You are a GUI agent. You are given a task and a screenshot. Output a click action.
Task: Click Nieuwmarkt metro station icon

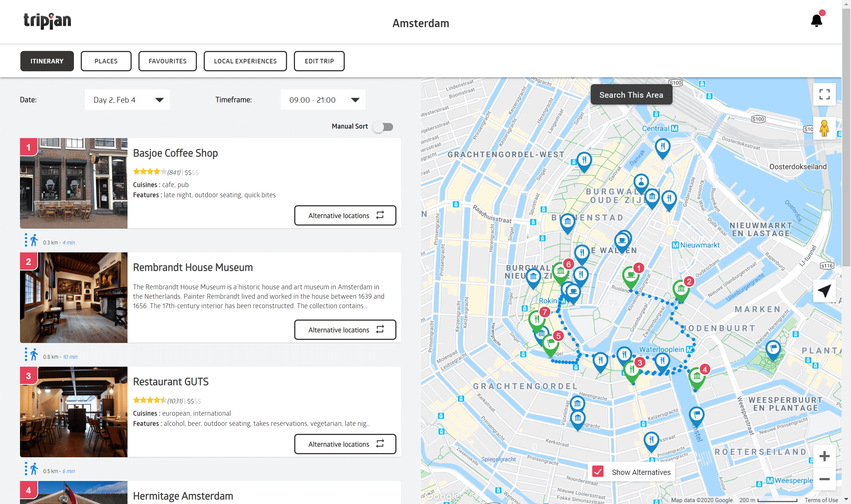[675, 245]
